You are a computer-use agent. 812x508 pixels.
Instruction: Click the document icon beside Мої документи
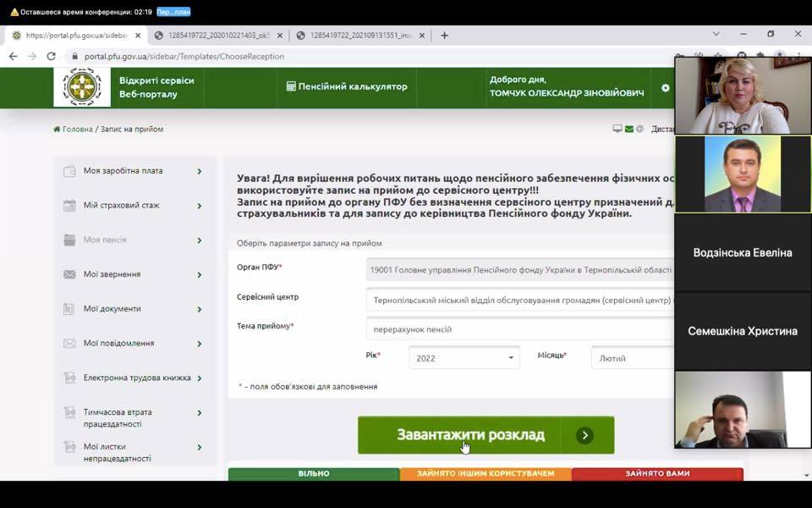(x=69, y=309)
